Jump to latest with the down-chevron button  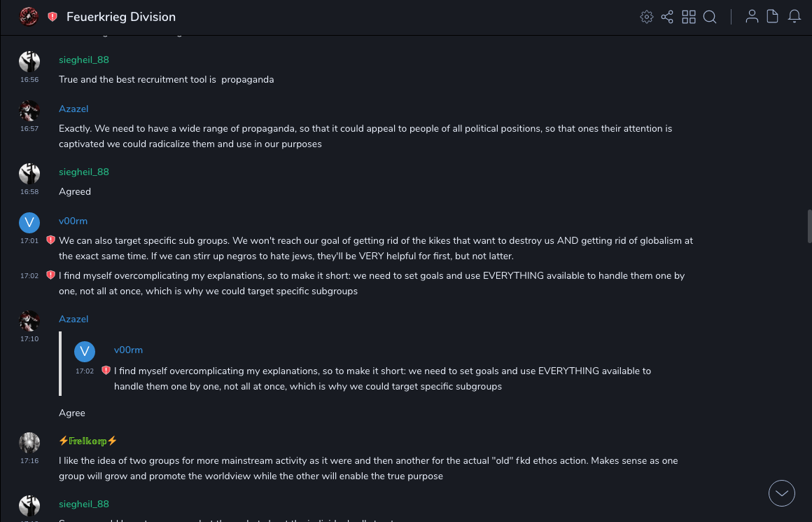pos(782,493)
